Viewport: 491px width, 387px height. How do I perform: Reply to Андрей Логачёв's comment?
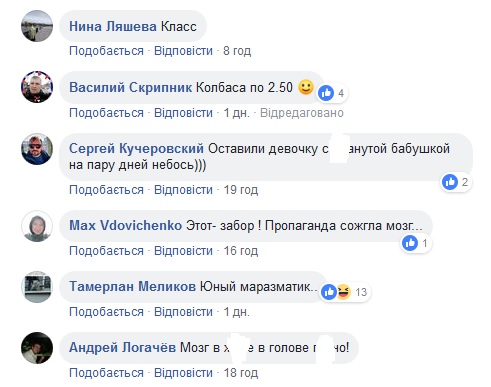pos(183,373)
